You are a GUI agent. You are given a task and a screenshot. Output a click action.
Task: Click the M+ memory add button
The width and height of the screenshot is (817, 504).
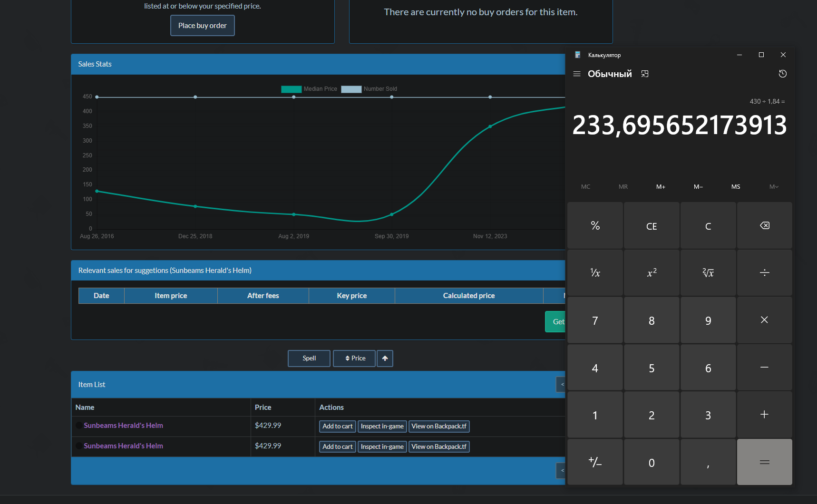pyautogui.click(x=661, y=187)
